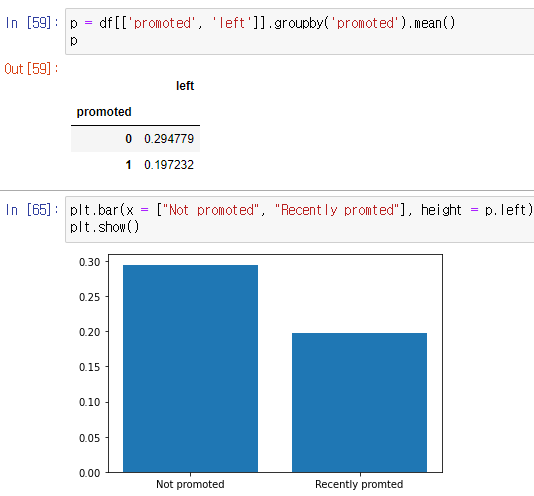Screen dimensions: 534x496
Task: Click the 0.15 y-axis tick label
Action: [90, 367]
